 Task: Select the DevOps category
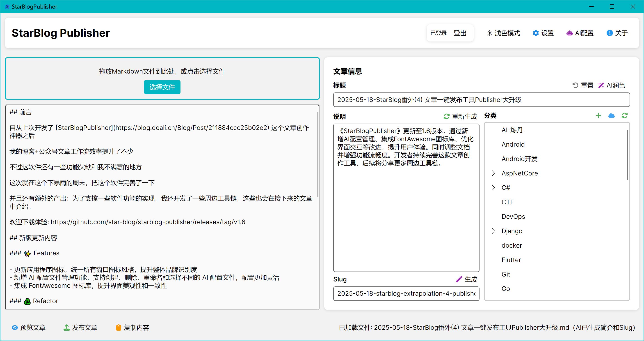[x=513, y=217]
